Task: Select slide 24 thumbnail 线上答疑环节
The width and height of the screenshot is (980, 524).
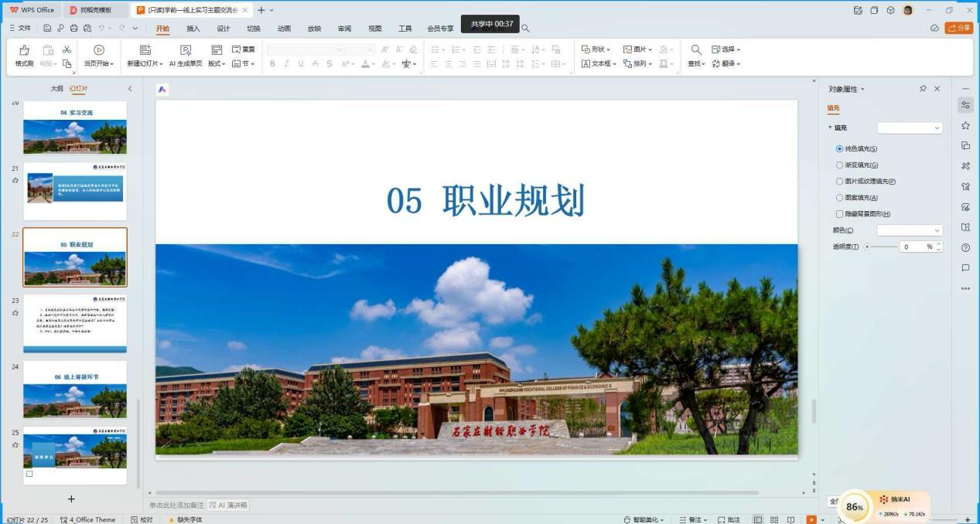Action: click(x=75, y=390)
